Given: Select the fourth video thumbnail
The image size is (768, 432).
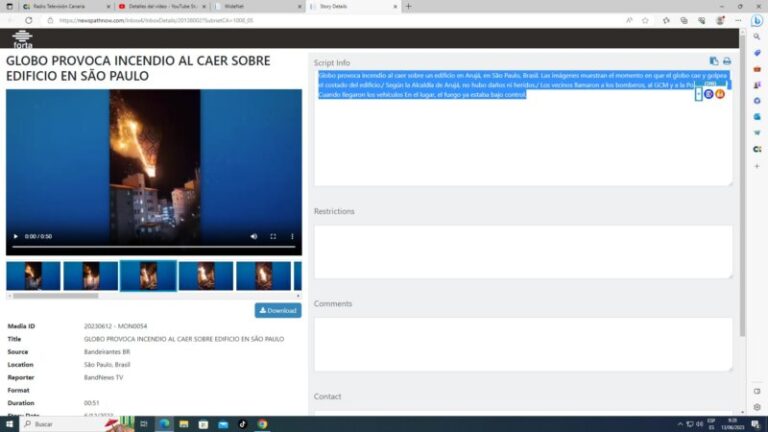Looking at the screenshot, I should [x=205, y=275].
